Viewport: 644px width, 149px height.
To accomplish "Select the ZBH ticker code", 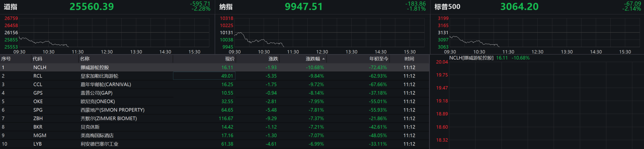I will [x=38, y=118].
